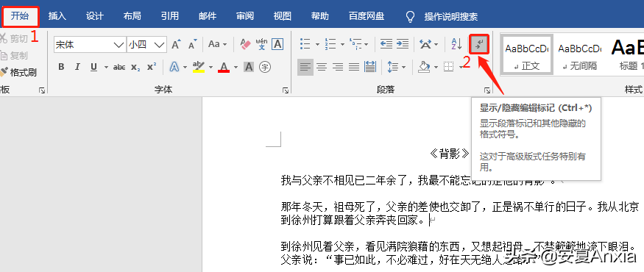Open the 帮助 tab
644x272 pixels.
point(319,16)
